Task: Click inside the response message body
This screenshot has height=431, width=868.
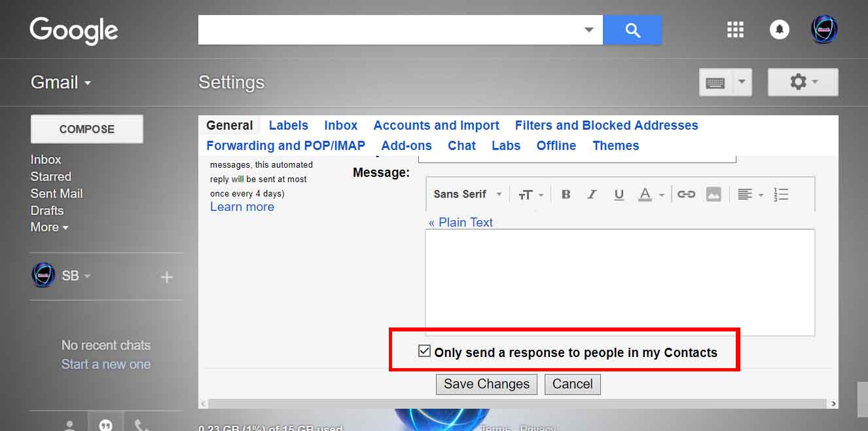Action: click(x=620, y=282)
